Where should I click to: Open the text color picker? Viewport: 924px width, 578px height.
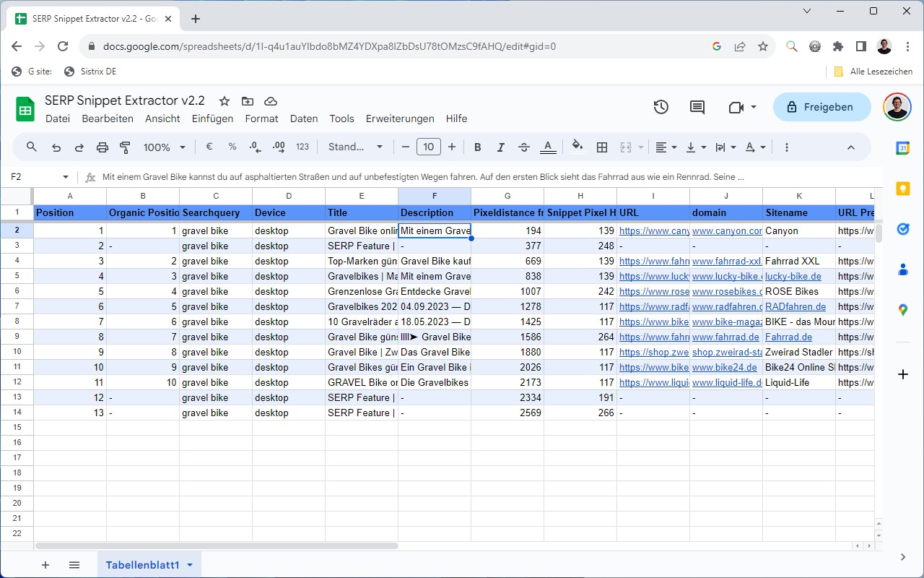548,147
